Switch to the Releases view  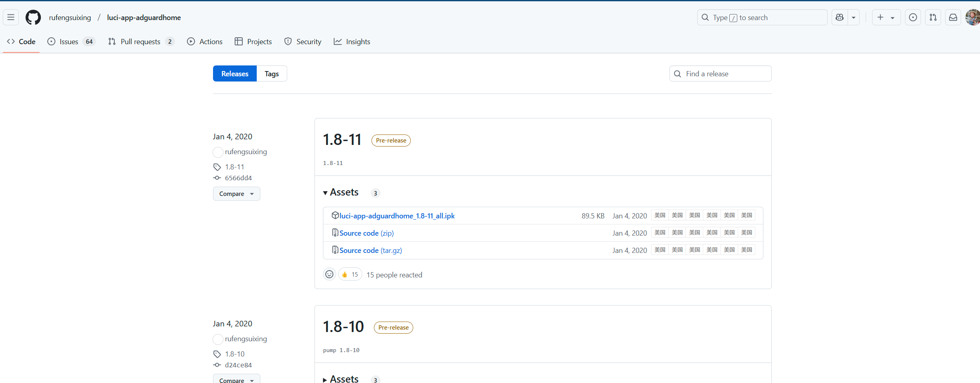(x=235, y=73)
